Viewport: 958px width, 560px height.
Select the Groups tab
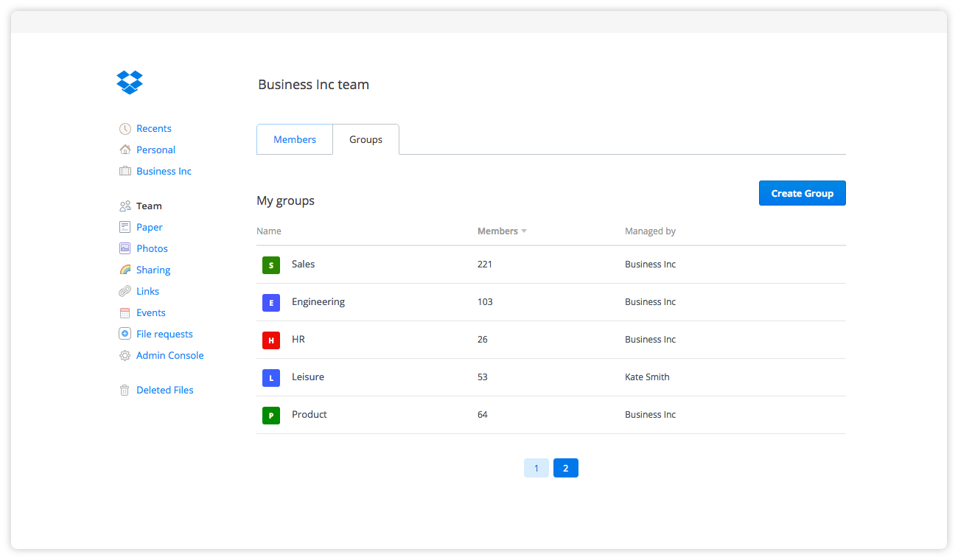[x=366, y=139]
